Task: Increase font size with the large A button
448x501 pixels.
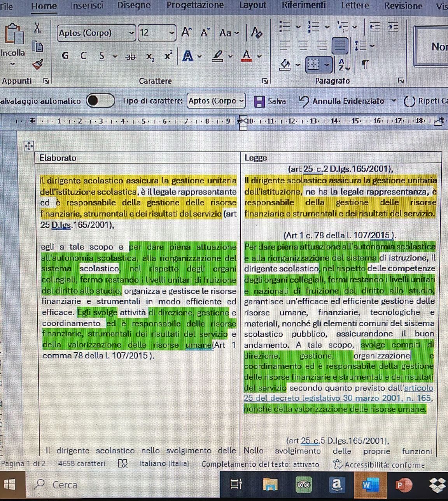Action: click(x=186, y=33)
